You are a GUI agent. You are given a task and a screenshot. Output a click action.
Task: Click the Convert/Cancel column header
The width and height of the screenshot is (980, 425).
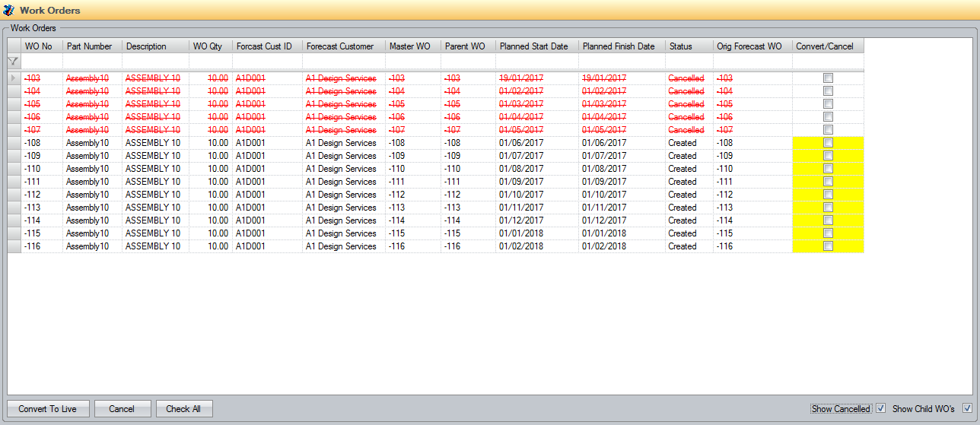(828, 46)
